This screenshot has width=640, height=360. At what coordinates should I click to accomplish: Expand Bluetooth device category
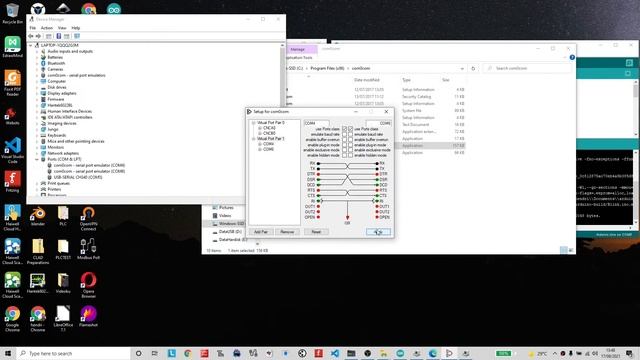click(37, 63)
